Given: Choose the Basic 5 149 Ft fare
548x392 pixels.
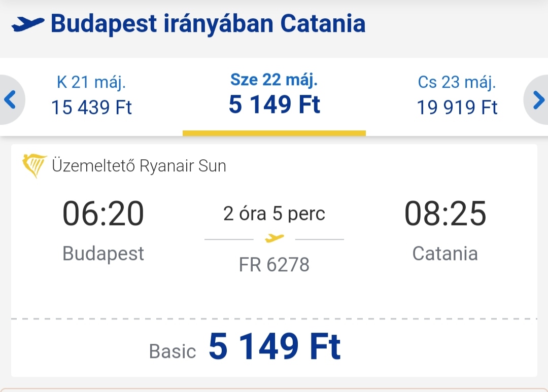Looking at the screenshot, I should tap(245, 346).
